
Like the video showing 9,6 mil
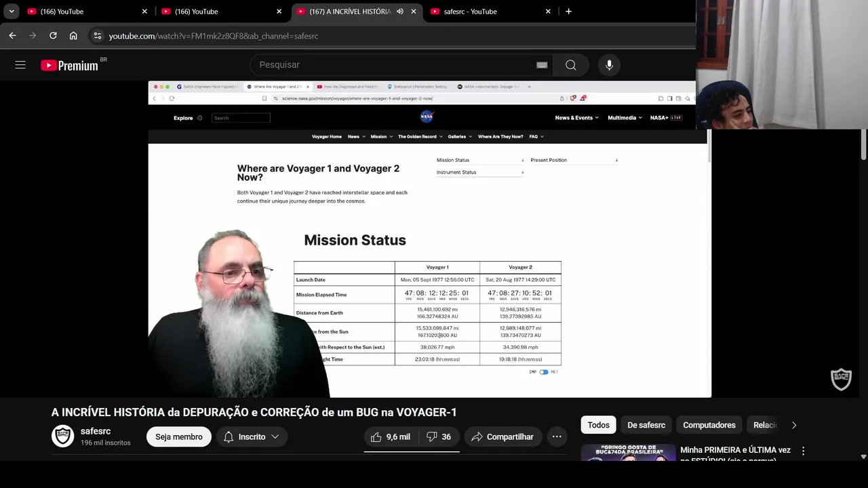point(391,436)
